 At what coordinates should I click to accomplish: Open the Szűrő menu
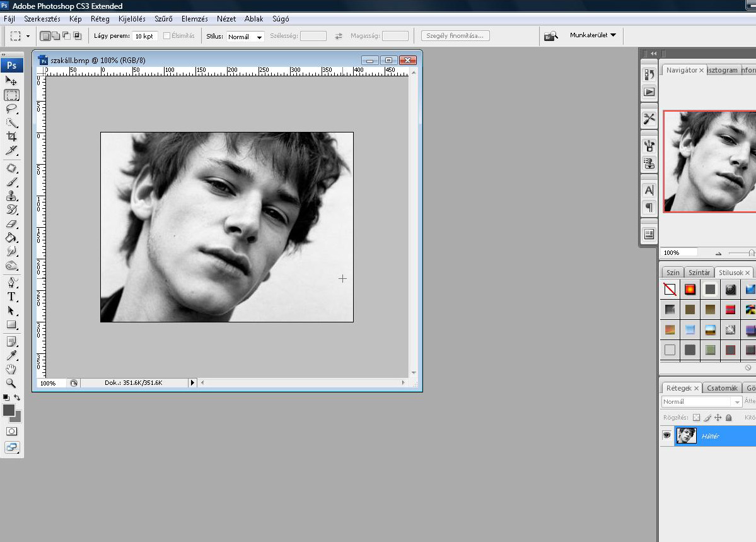(x=163, y=19)
